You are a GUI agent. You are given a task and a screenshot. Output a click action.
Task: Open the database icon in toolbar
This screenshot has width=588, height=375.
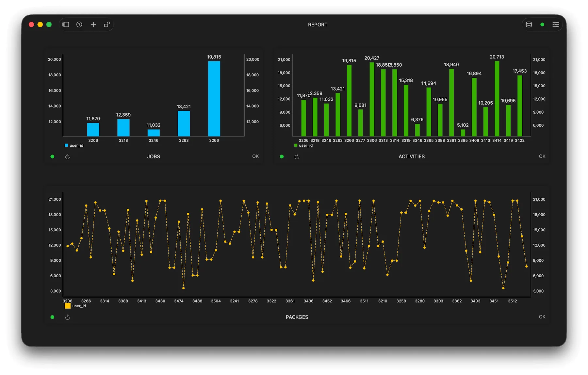(529, 24)
